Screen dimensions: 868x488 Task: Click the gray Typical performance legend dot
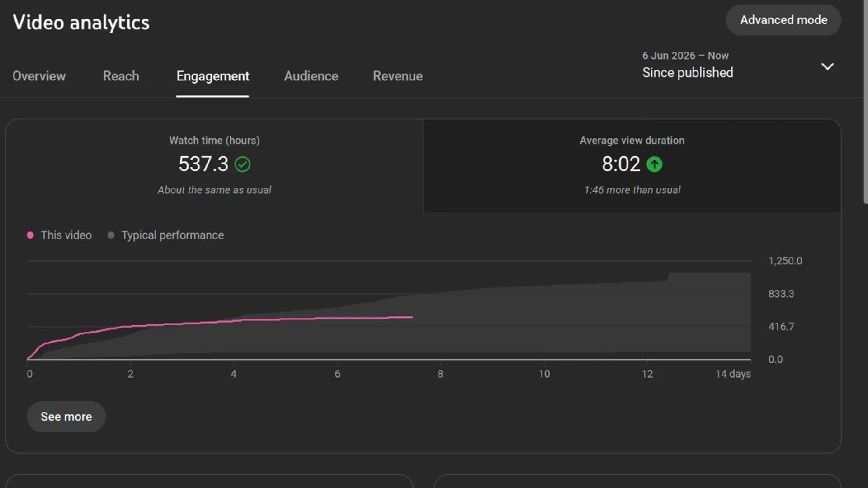point(111,235)
